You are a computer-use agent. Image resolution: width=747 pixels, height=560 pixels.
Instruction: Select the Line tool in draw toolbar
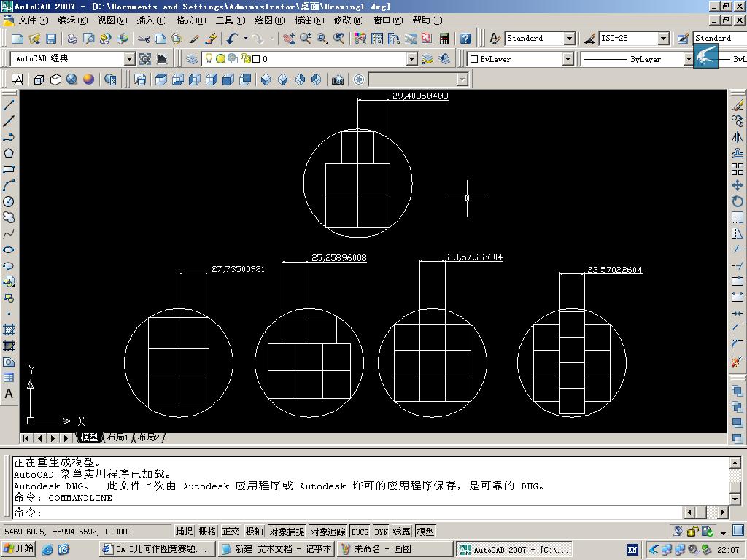point(9,105)
